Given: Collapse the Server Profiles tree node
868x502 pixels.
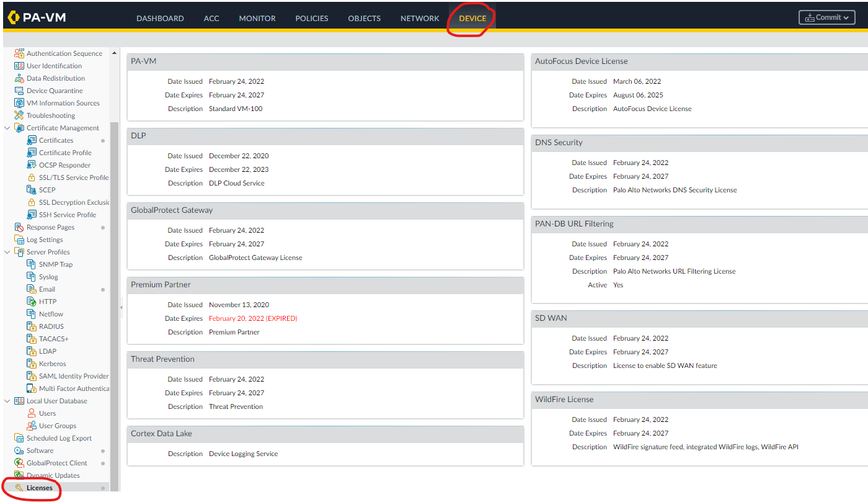Looking at the screenshot, I should pyautogui.click(x=7, y=252).
